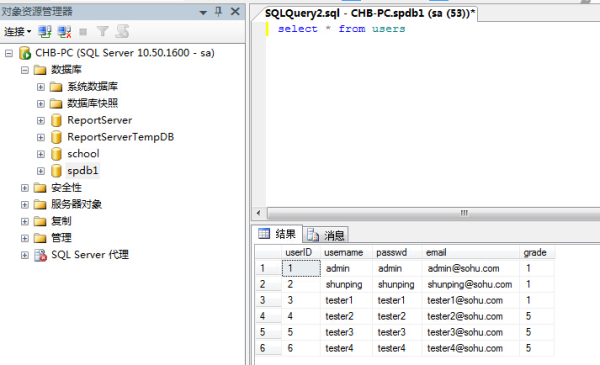Expand the school database
600x365 pixels.
pos(41,154)
